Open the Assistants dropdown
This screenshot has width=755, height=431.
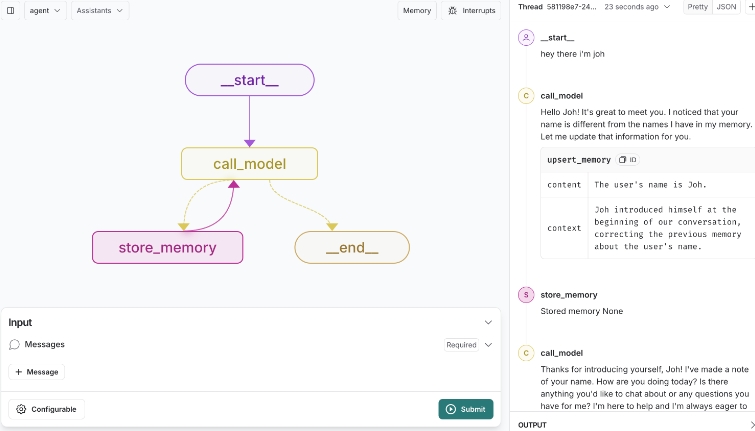(100, 10)
